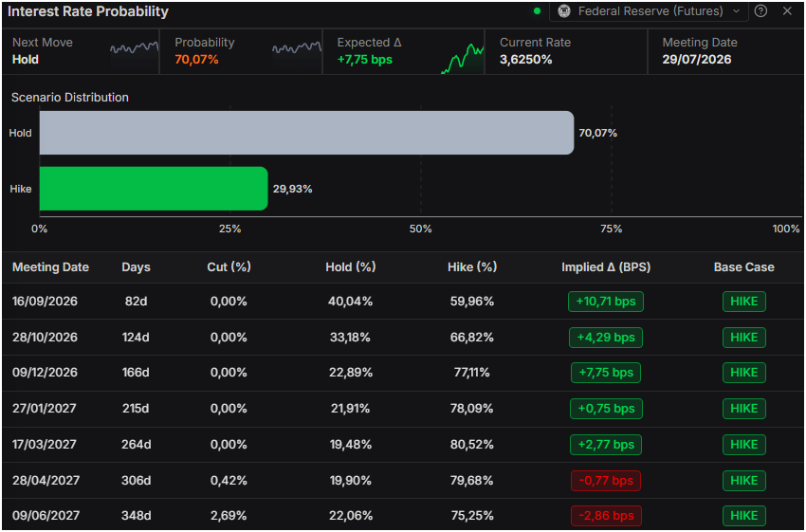806x532 pixels.
Task: Click the green live status dot
Action: point(537,11)
